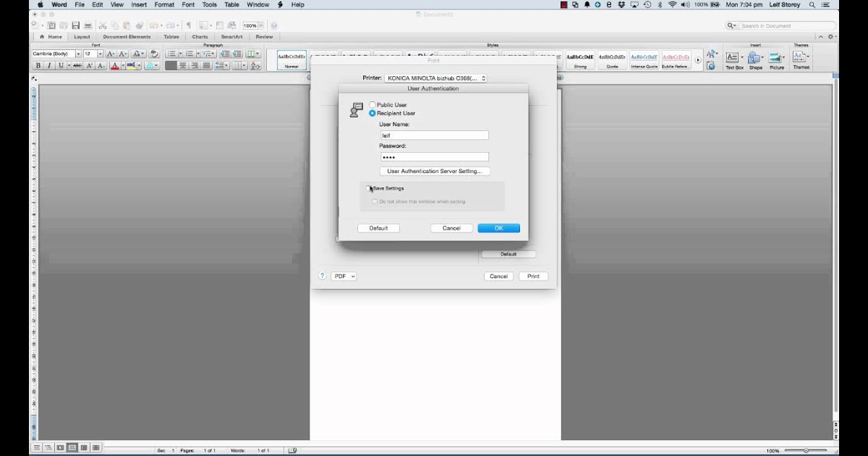The image size is (868, 456).
Task: Click the Wi-Fi icon in menu bar
Action: point(672,4)
